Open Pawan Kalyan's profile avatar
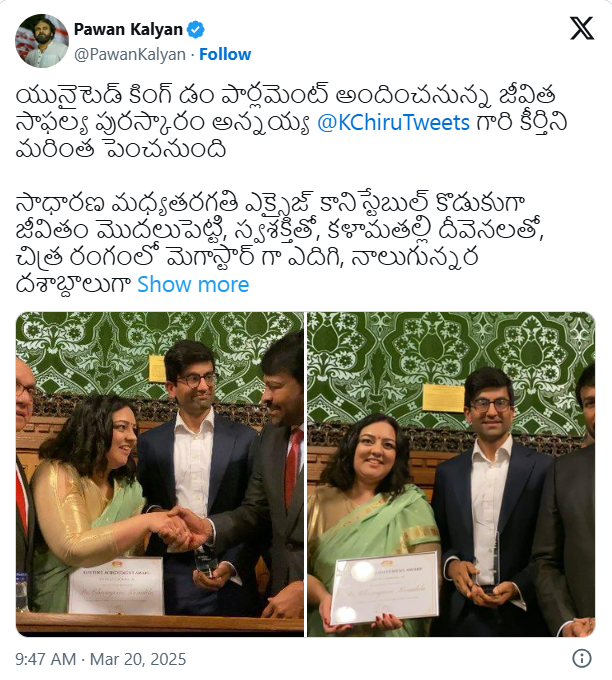This screenshot has height=680, width=612. click(42, 41)
